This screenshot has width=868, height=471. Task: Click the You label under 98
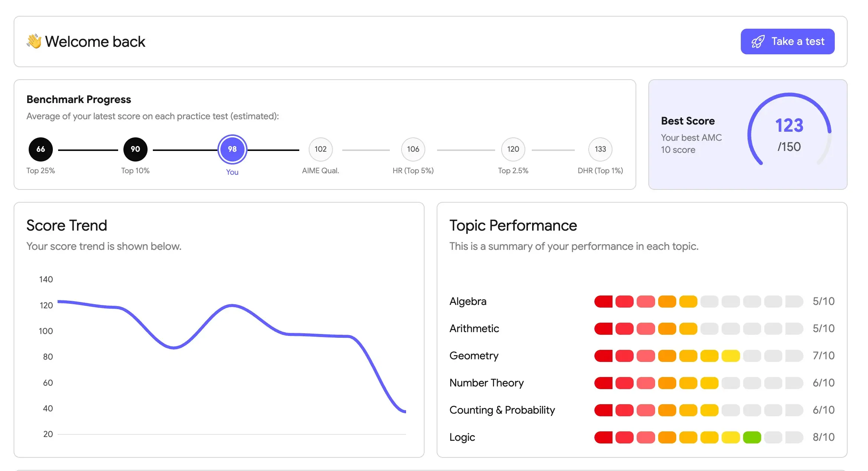point(232,172)
